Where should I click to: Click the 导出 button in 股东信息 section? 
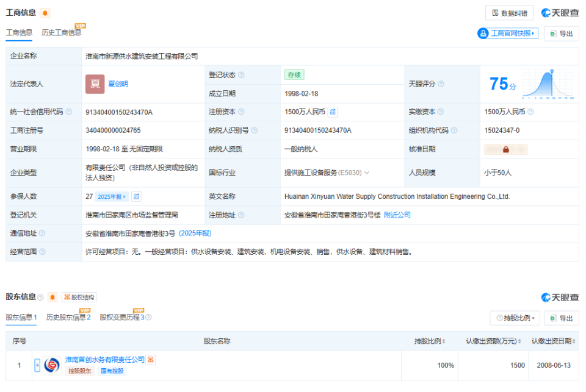click(x=562, y=318)
